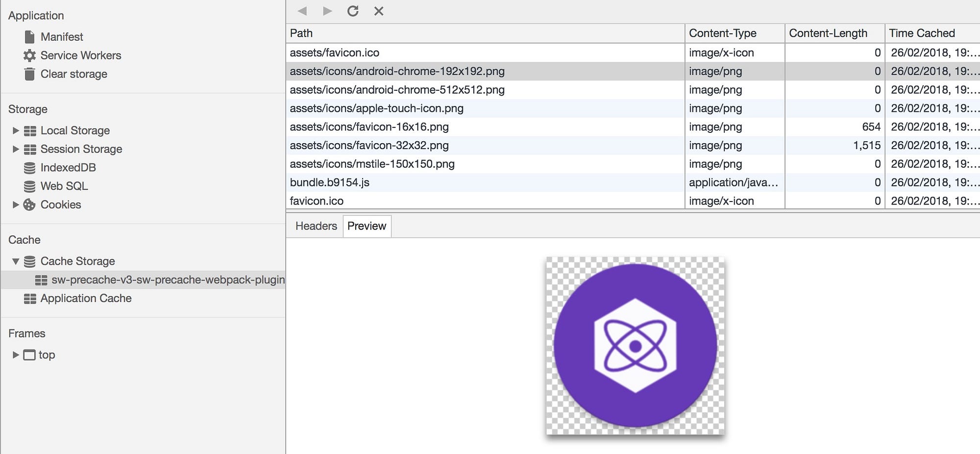
Task: Expand the Session Storage tree node
Action: 16,149
